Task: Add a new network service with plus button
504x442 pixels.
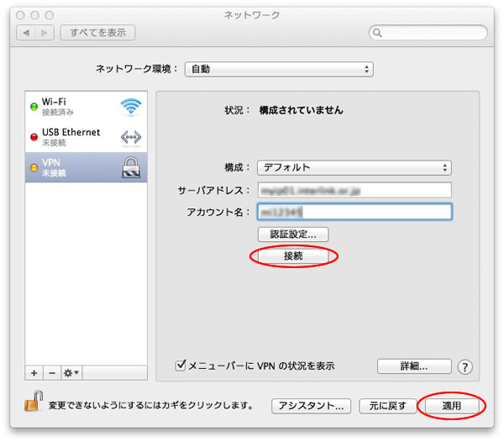Action: 34,371
